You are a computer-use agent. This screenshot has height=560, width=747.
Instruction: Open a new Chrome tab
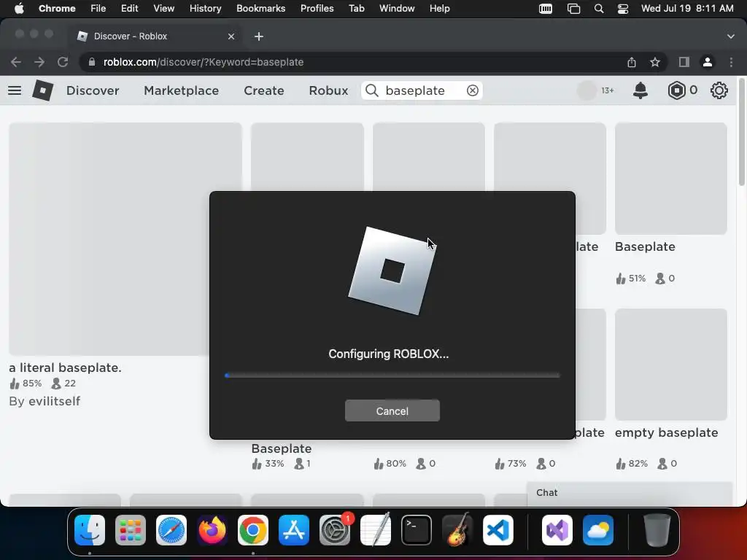[259, 36]
